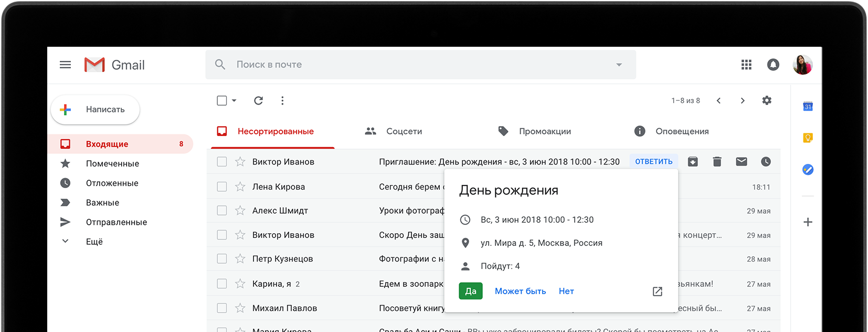
Task: Switch to the Промоакции tab
Action: pyautogui.click(x=535, y=131)
